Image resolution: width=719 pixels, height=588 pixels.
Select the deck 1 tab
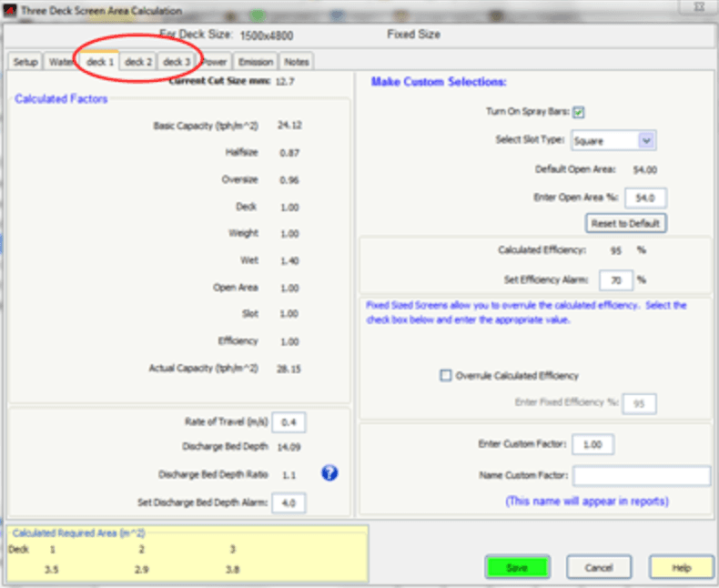click(100, 62)
